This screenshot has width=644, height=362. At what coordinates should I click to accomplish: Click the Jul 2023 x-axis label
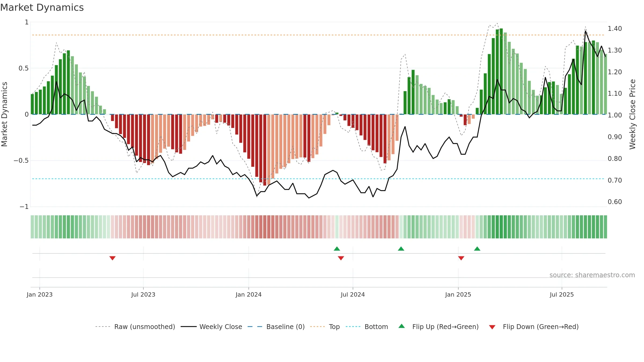[143, 294]
